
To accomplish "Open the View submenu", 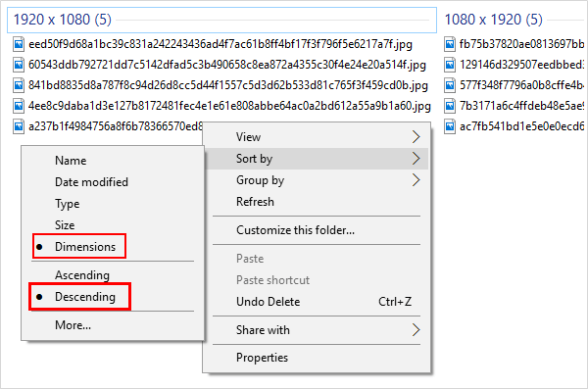I will 317,137.
